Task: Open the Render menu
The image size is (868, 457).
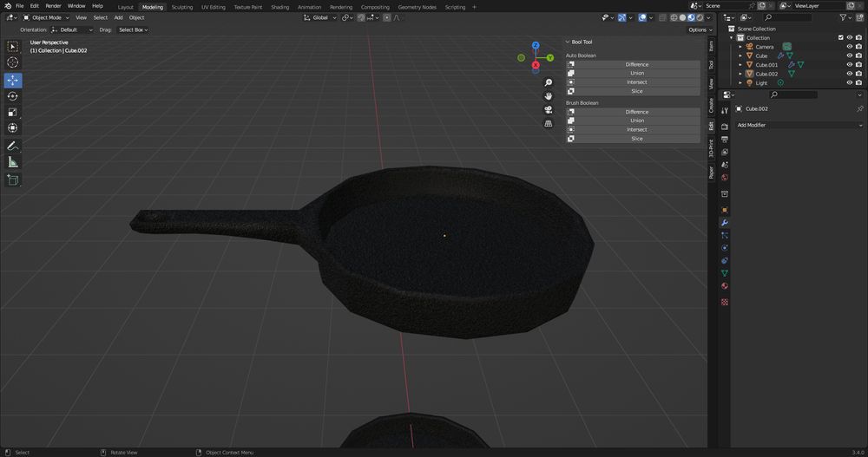Action: (x=53, y=6)
